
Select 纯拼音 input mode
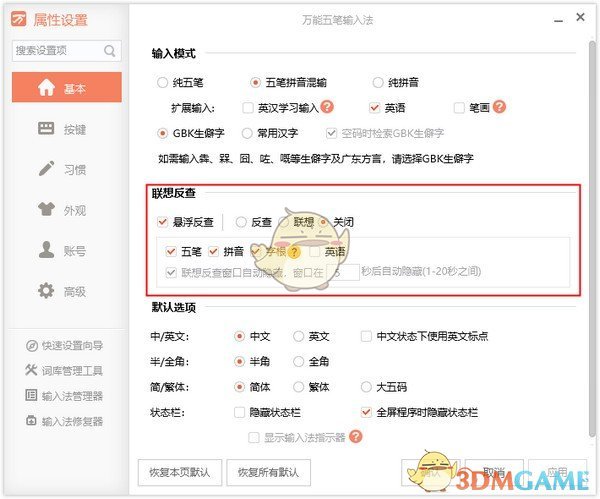(378, 82)
